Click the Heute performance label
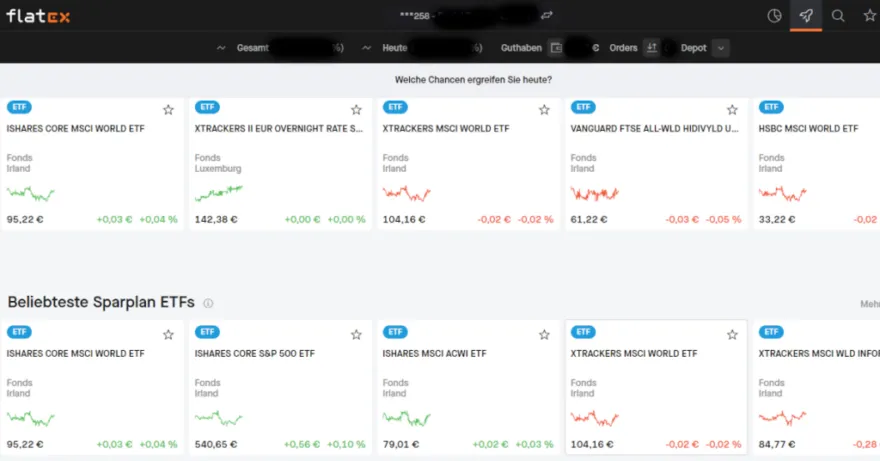 [x=395, y=48]
